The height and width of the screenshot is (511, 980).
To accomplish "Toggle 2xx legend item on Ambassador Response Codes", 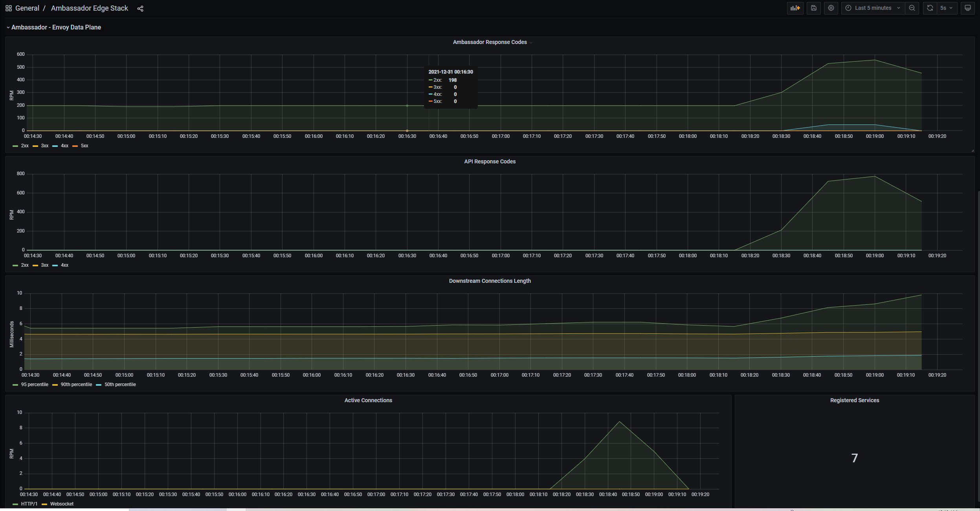I will [24, 145].
